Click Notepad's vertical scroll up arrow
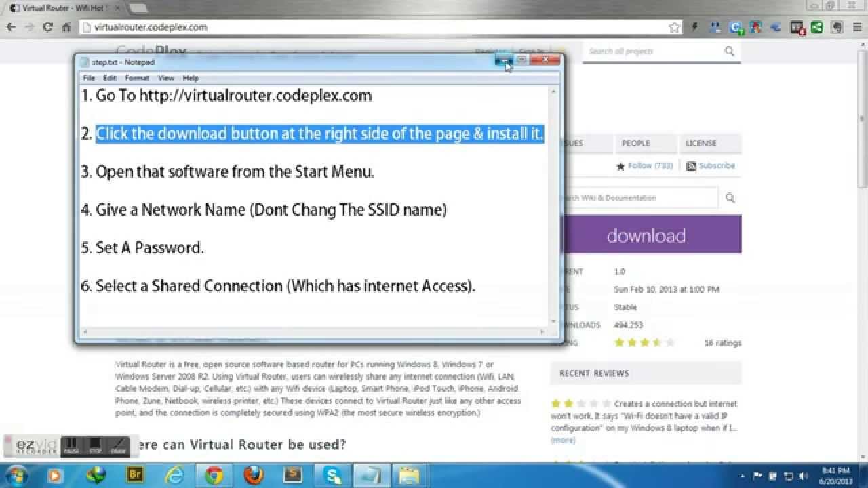 click(x=553, y=91)
